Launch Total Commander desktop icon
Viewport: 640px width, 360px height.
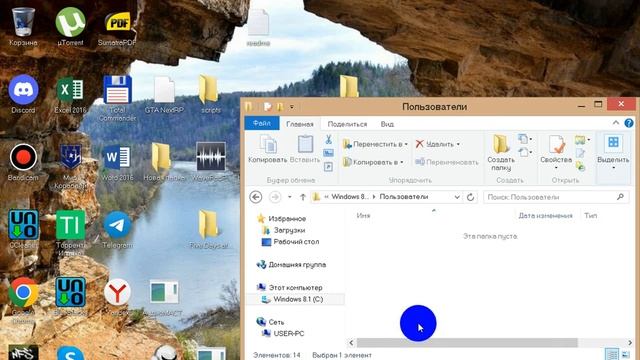point(117,98)
